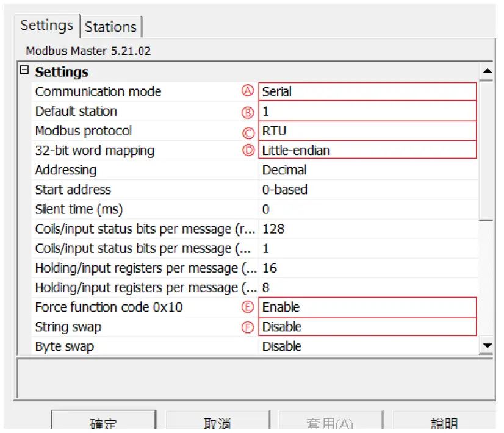Edit the 128 bits per message value
Image resolution: width=504 pixels, height=433 pixels.
coord(369,229)
